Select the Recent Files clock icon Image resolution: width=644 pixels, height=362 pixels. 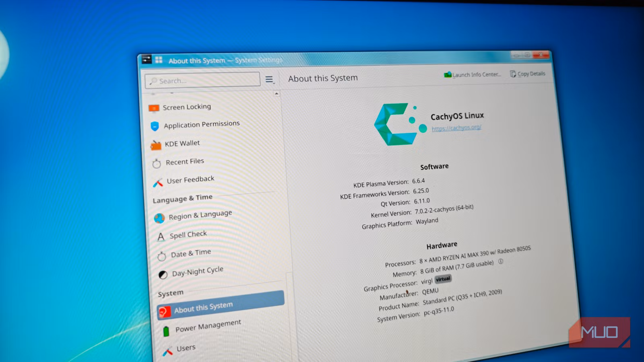tap(157, 163)
